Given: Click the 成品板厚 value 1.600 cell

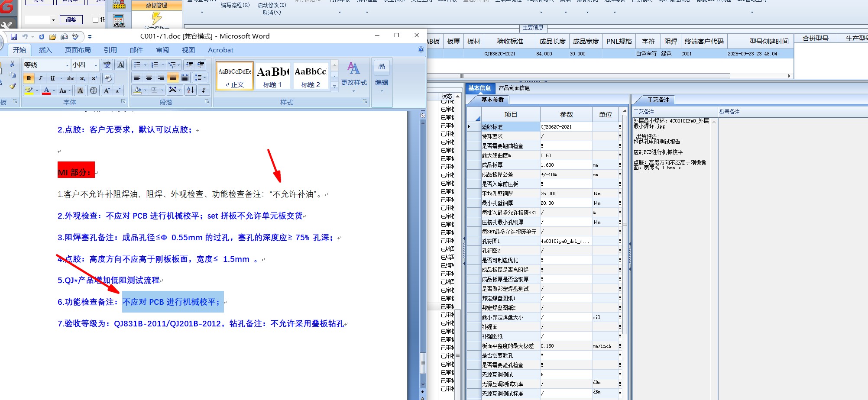Looking at the screenshot, I should (566, 165).
